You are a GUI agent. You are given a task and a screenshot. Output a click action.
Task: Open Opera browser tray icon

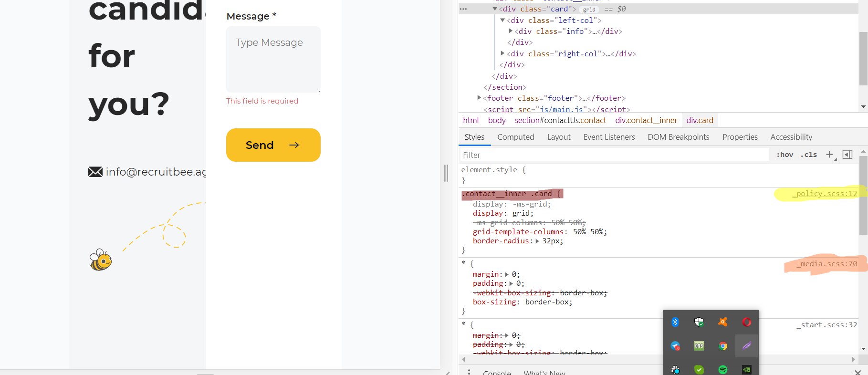click(746, 322)
